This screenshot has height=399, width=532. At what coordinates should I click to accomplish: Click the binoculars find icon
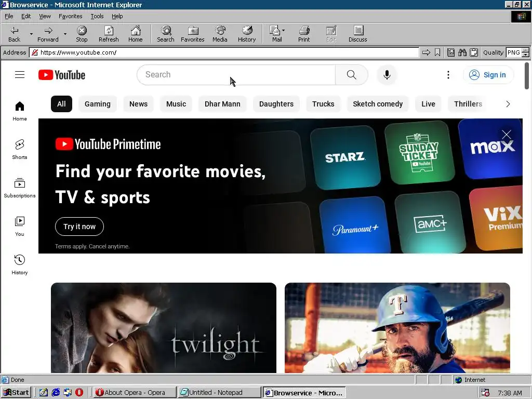pos(462,52)
